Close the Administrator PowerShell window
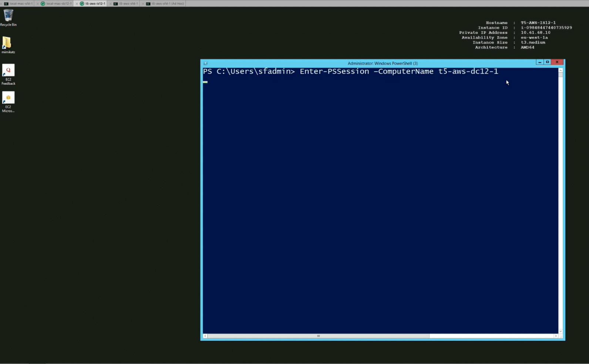The width and height of the screenshot is (589, 364). tap(557, 62)
